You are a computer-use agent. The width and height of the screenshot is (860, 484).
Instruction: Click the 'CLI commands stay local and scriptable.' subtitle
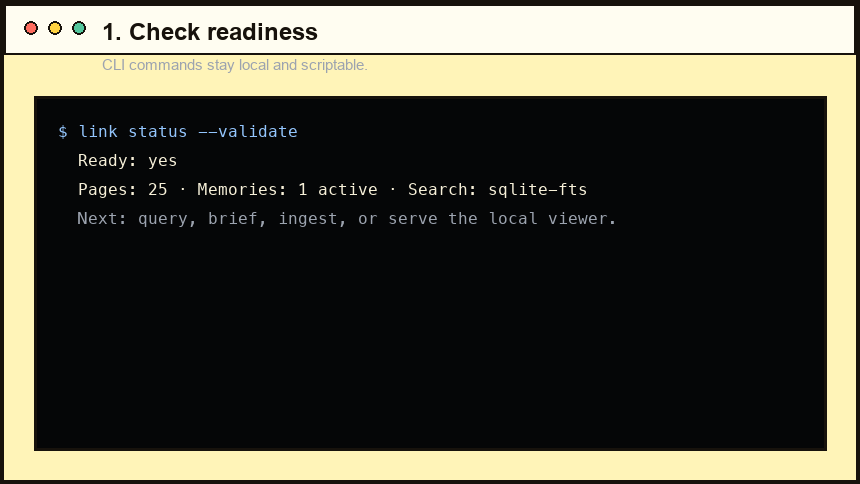click(x=235, y=65)
